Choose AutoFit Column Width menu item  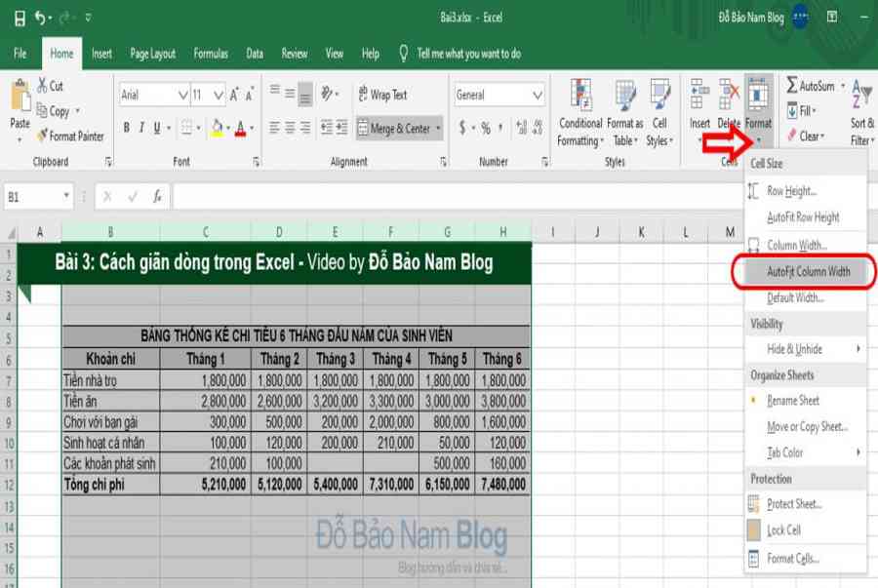(x=805, y=271)
